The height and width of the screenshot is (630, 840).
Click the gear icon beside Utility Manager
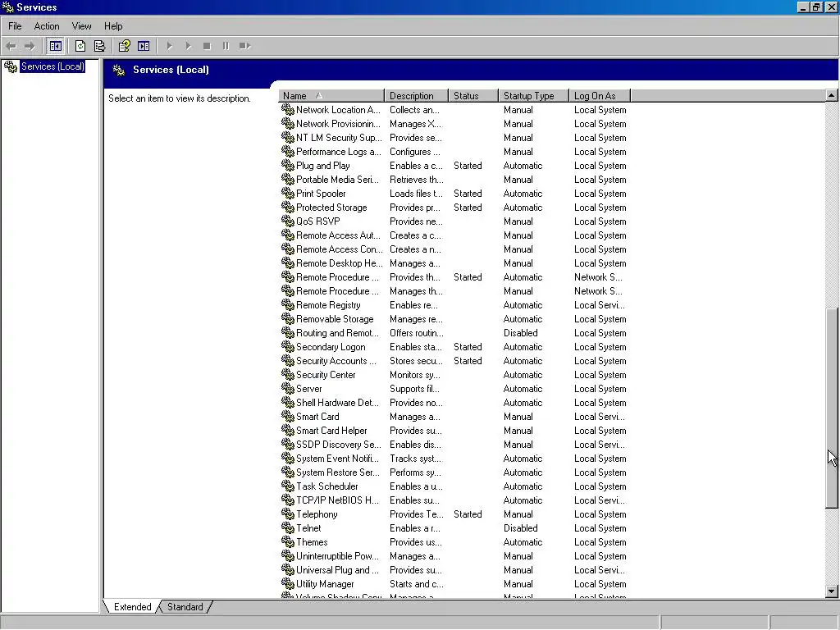click(288, 583)
